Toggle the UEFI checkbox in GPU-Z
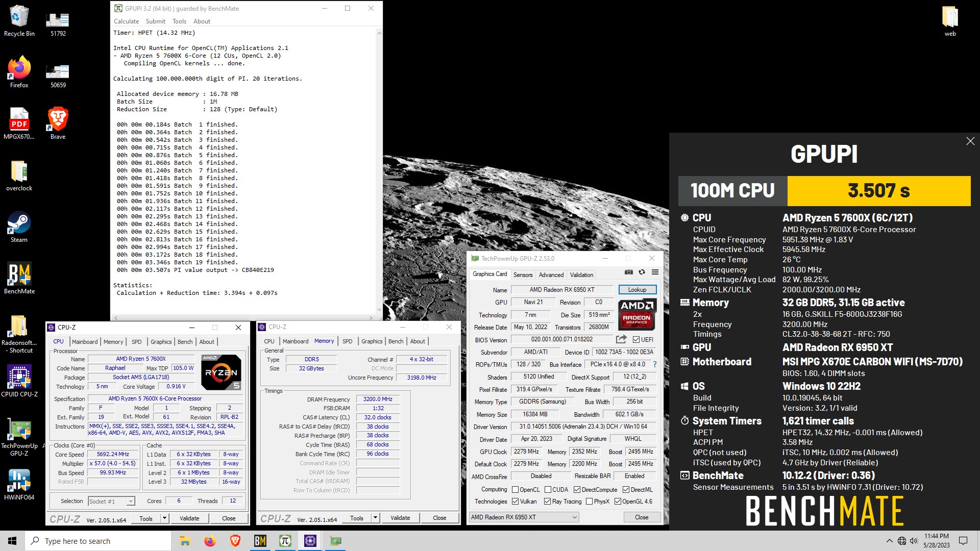 (636, 340)
